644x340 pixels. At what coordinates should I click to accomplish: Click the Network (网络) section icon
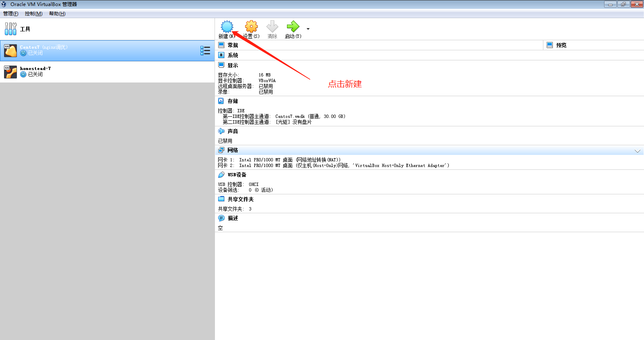pyautogui.click(x=221, y=150)
